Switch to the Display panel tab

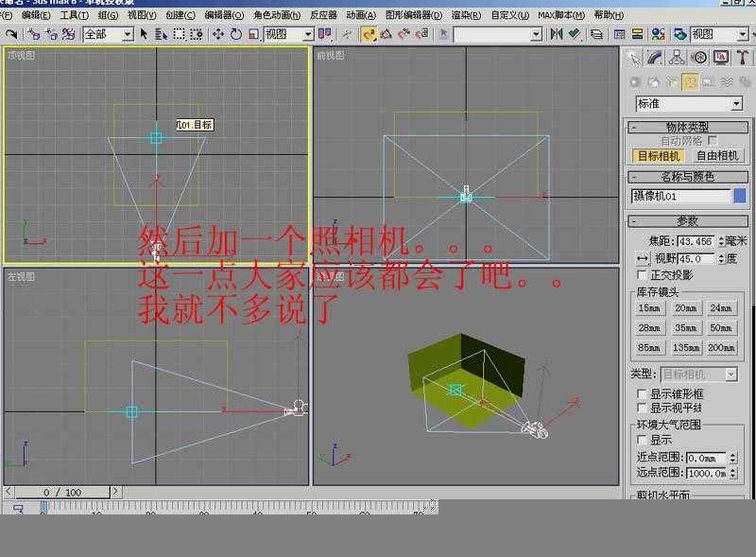721,58
